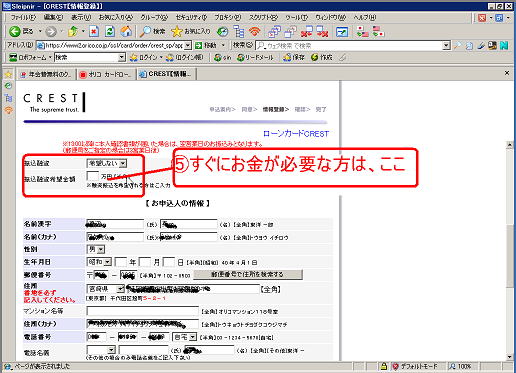516x373 pixels.
Task: Click the マンション名等 input field
Action: (143, 311)
